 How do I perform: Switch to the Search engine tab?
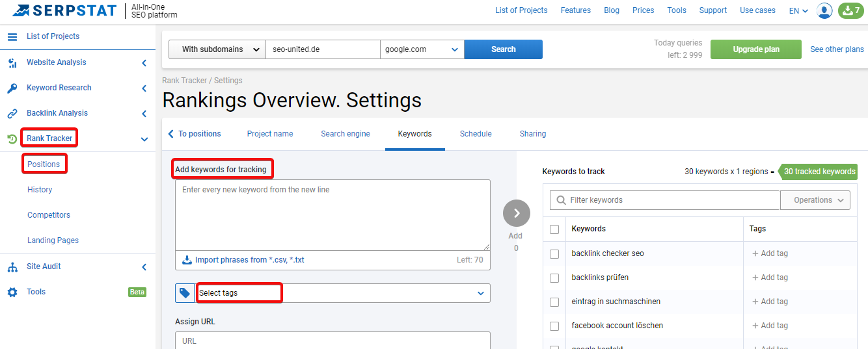click(x=346, y=134)
